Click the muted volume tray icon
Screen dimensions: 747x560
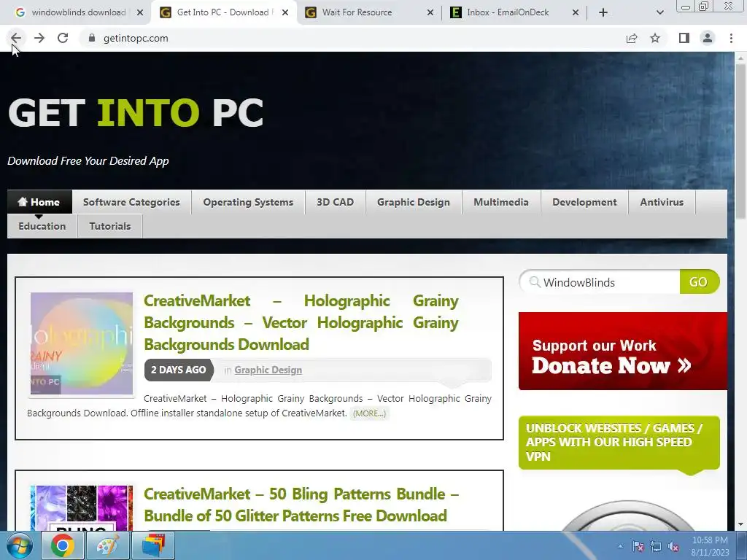pyautogui.click(x=673, y=546)
